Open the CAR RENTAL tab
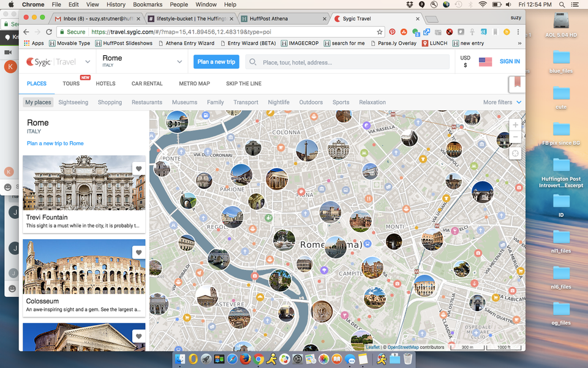Image resolution: width=588 pixels, height=368 pixels. pos(147,83)
